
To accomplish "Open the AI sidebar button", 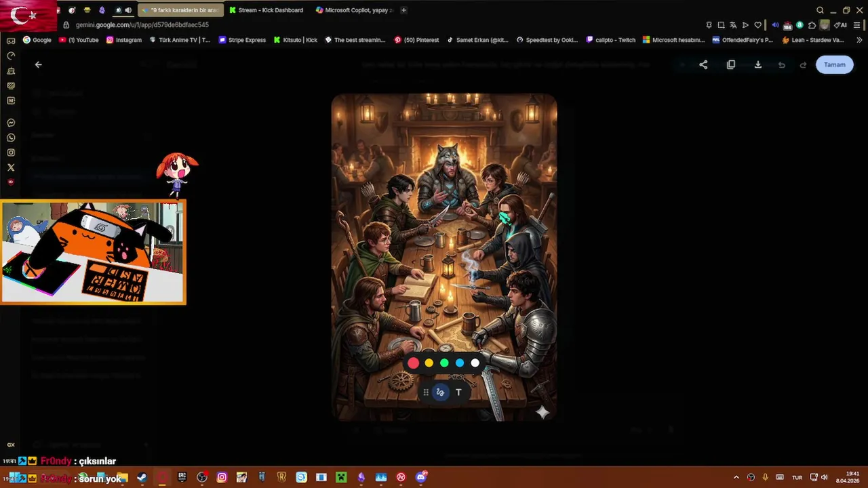I will [841, 25].
